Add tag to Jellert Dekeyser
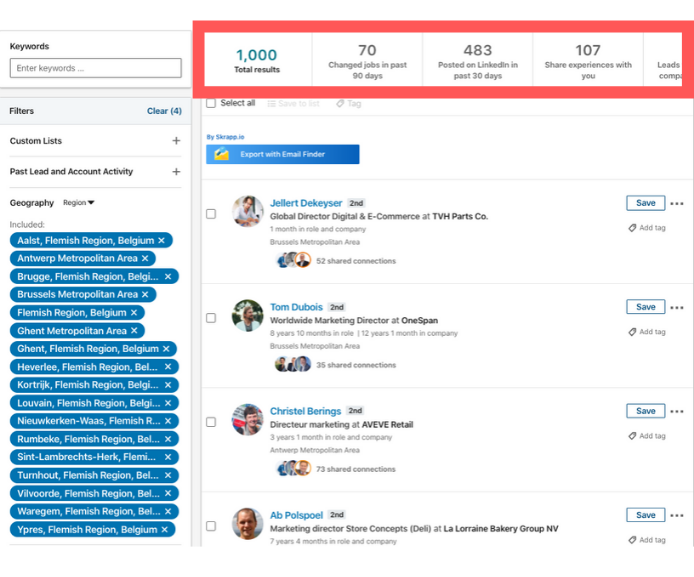 [x=647, y=227]
